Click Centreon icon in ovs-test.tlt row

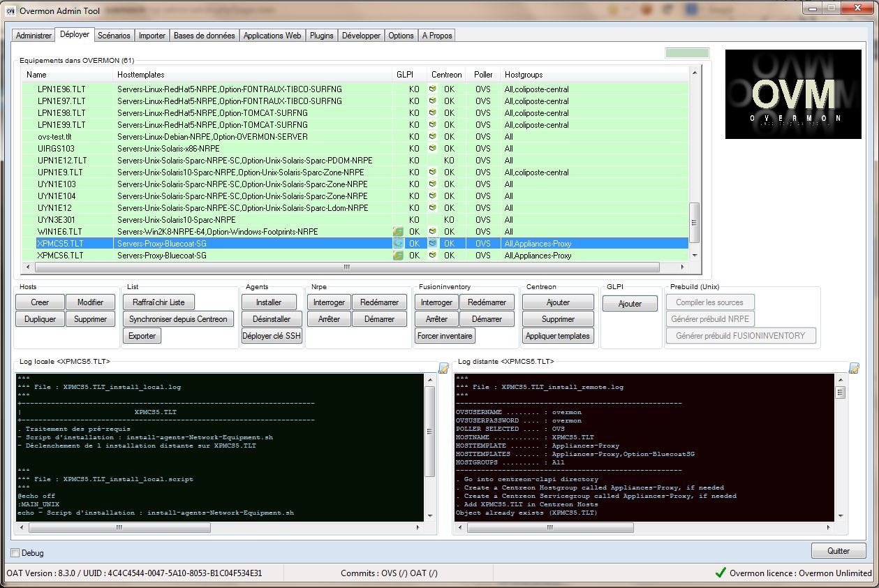coord(433,137)
